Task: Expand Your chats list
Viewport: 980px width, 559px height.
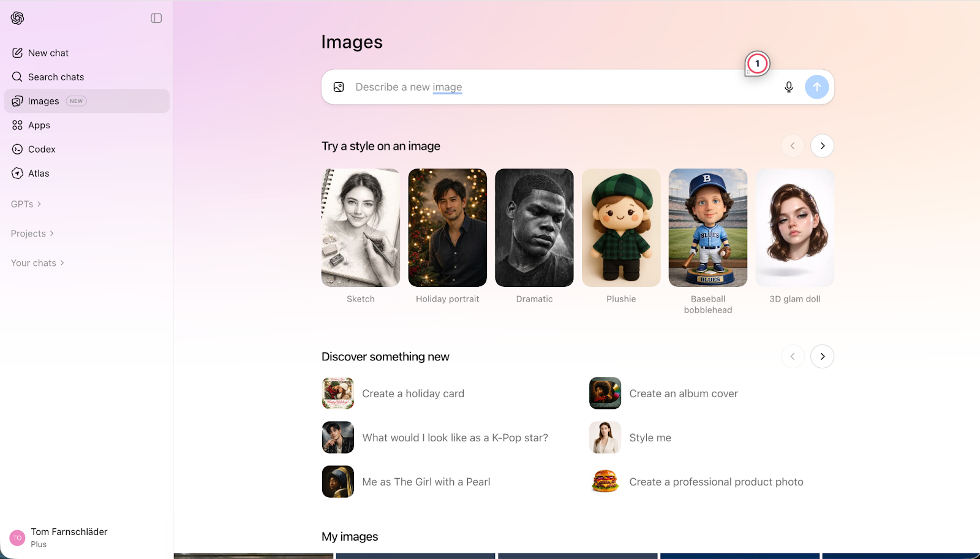Action: click(37, 262)
